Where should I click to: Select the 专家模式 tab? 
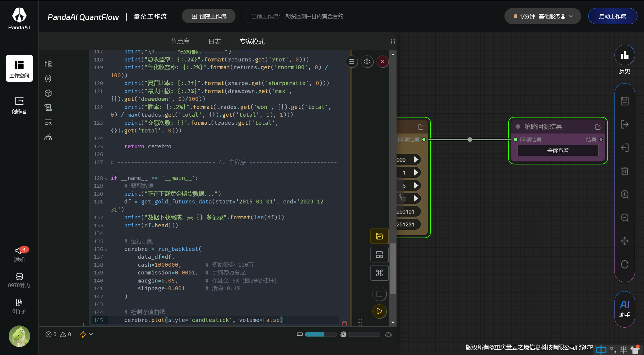click(x=252, y=41)
